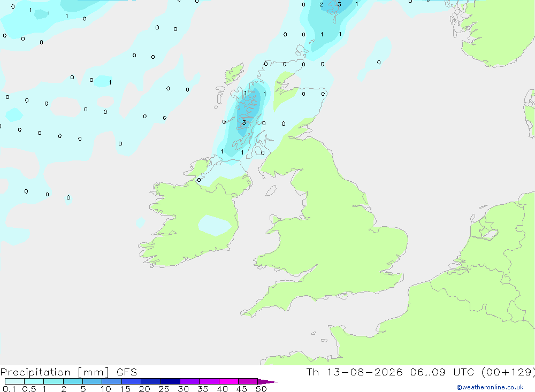535x392 pixels.
Task: Choose the 15–20 mm legend swatch
Action: tap(132, 381)
